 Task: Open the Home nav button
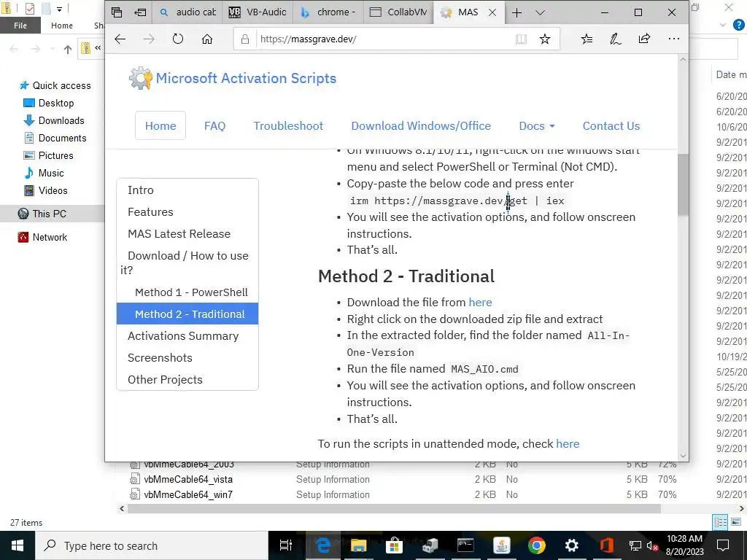point(160,125)
